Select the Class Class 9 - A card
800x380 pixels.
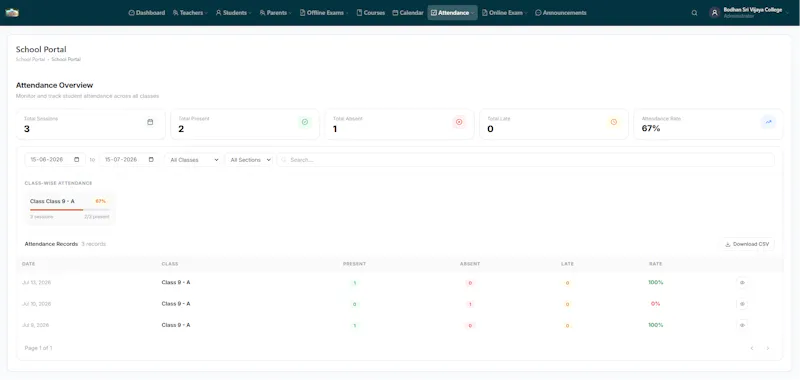70,209
